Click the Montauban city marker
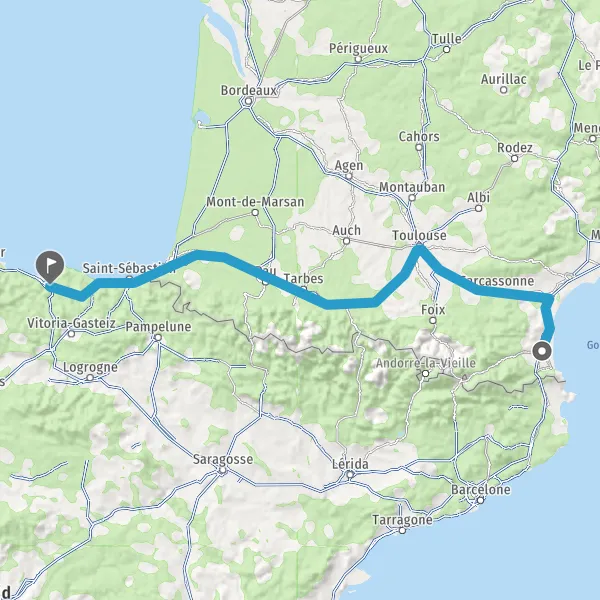 pos(412,198)
